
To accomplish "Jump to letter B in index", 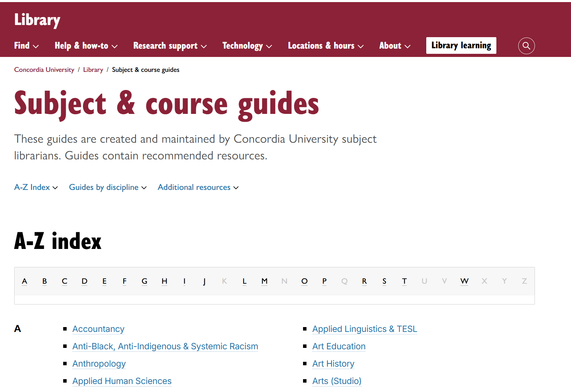I will click(x=44, y=281).
